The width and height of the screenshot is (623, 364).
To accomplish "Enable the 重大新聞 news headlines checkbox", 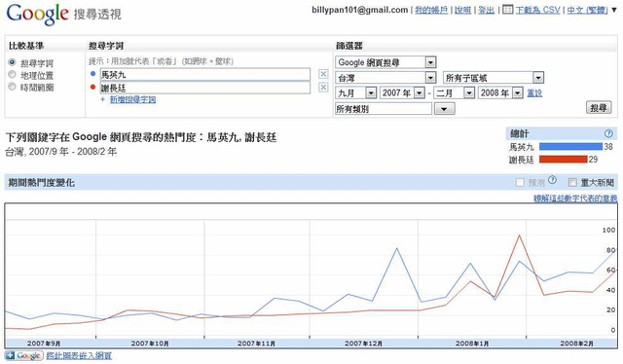I will point(572,182).
